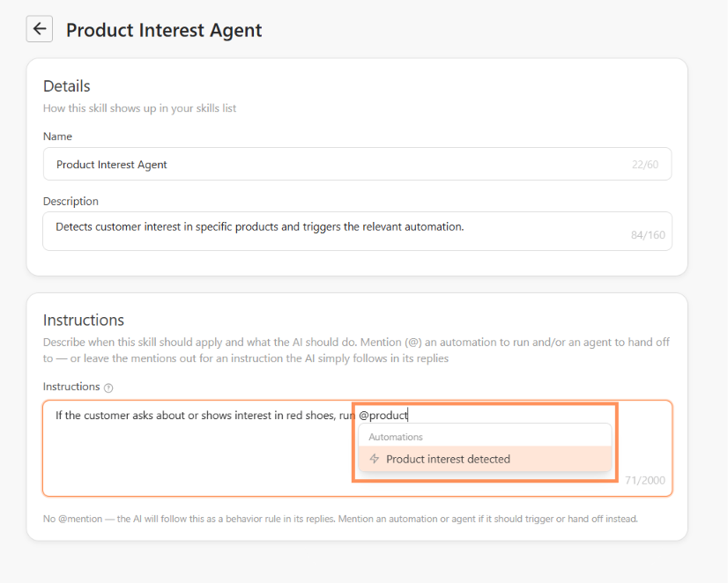Screen dimensions: 728x583
Task: Click the Details section heading
Action: pyautogui.click(x=66, y=86)
